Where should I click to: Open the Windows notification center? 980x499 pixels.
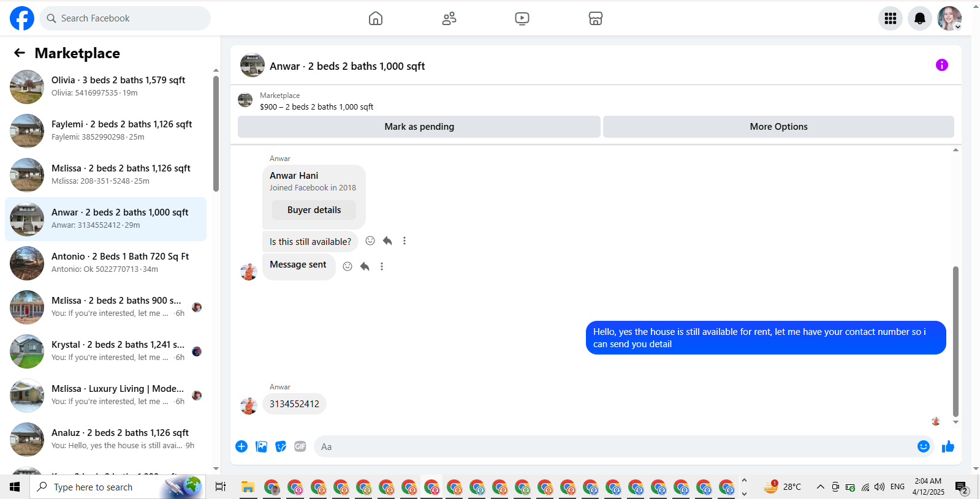point(961,487)
